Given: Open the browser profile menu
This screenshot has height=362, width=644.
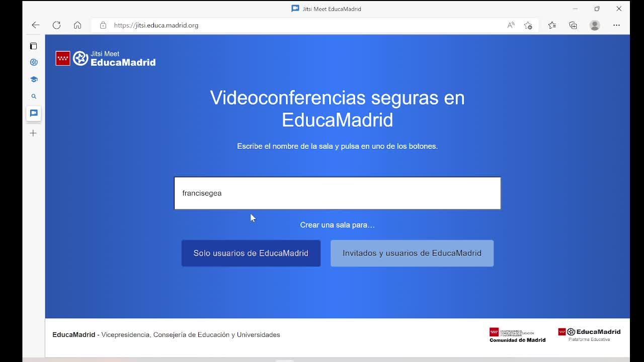Looking at the screenshot, I should pyautogui.click(x=595, y=25).
